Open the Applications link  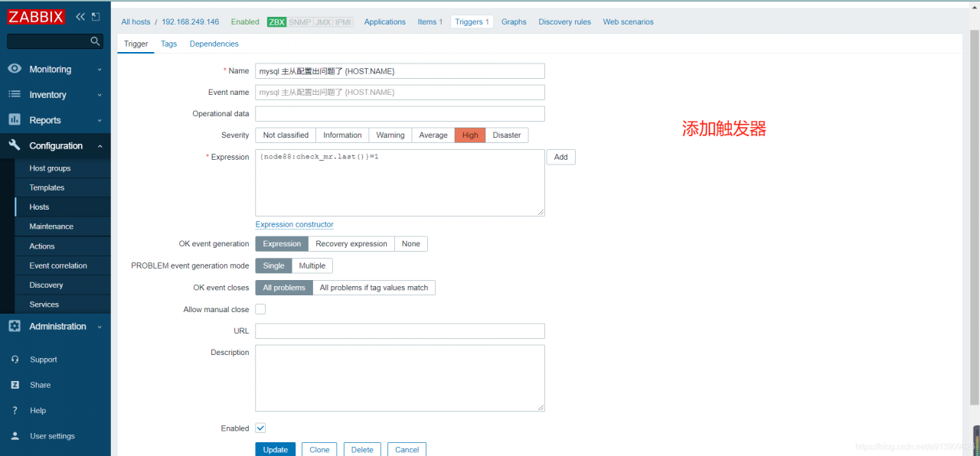tap(385, 22)
